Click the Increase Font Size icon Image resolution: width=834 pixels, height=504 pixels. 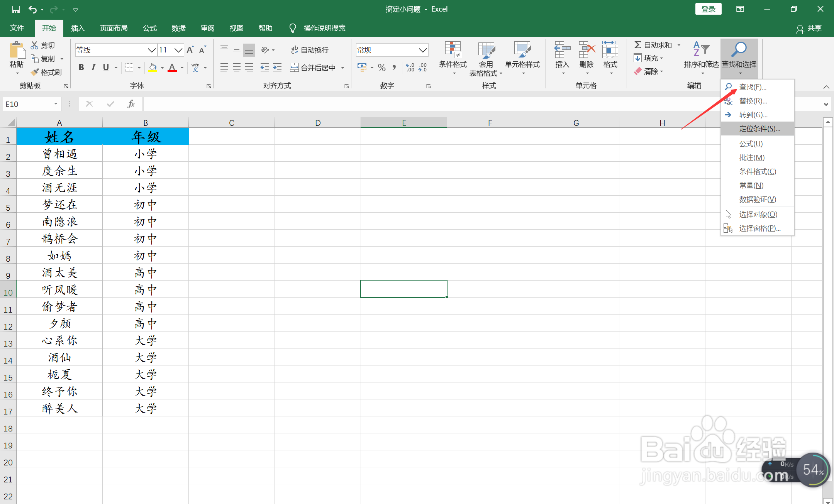click(190, 50)
